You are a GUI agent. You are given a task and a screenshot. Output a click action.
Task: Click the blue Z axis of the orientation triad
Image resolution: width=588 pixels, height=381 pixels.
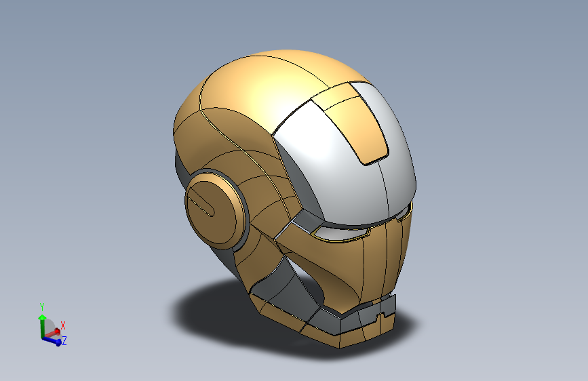pos(52,340)
